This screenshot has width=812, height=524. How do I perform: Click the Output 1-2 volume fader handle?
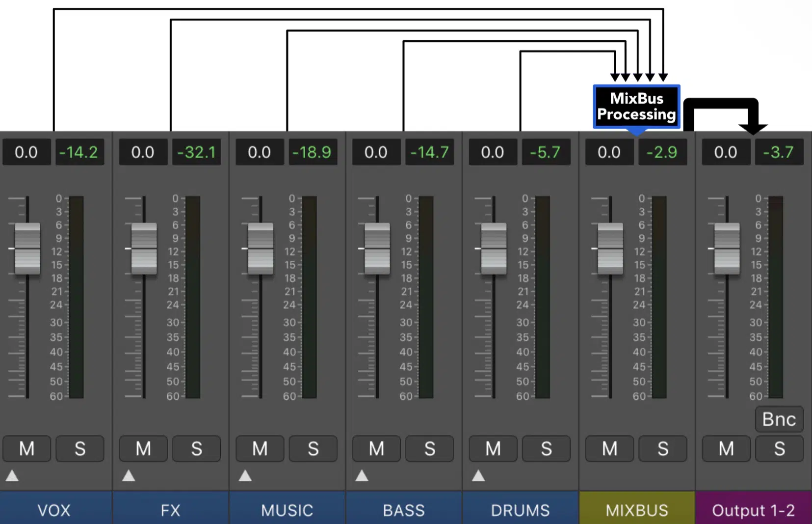[x=727, y=248]
